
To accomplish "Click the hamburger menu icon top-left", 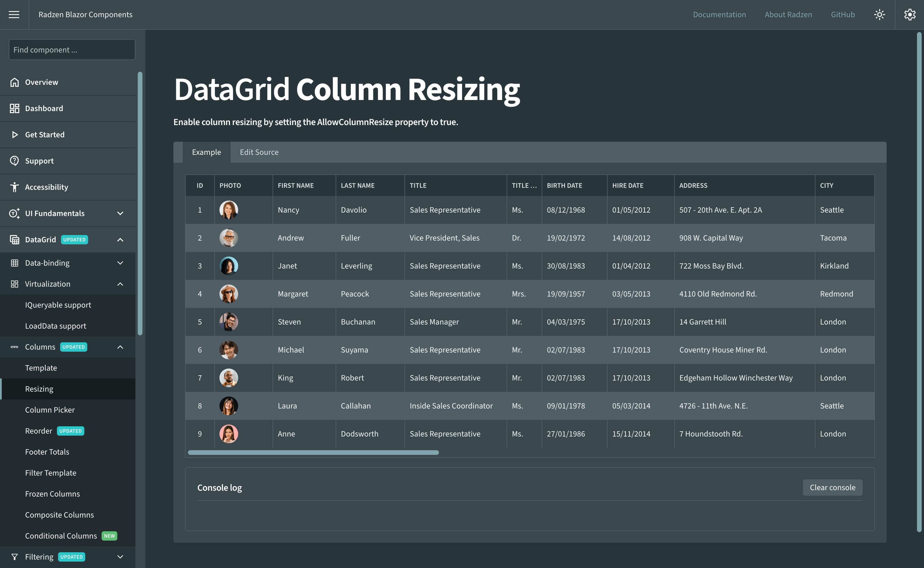I will [x=14, y=15].
